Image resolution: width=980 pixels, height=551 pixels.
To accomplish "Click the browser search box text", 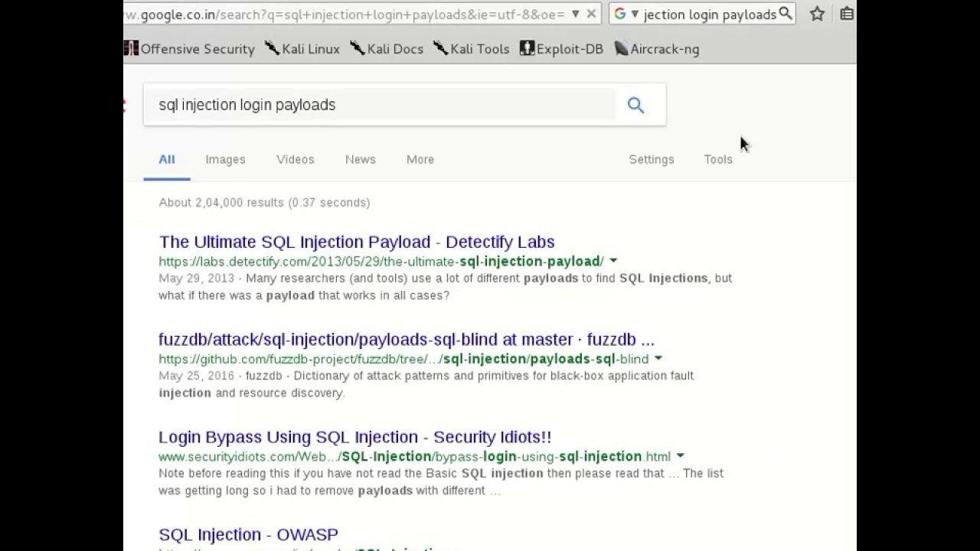I will [710, 14].
